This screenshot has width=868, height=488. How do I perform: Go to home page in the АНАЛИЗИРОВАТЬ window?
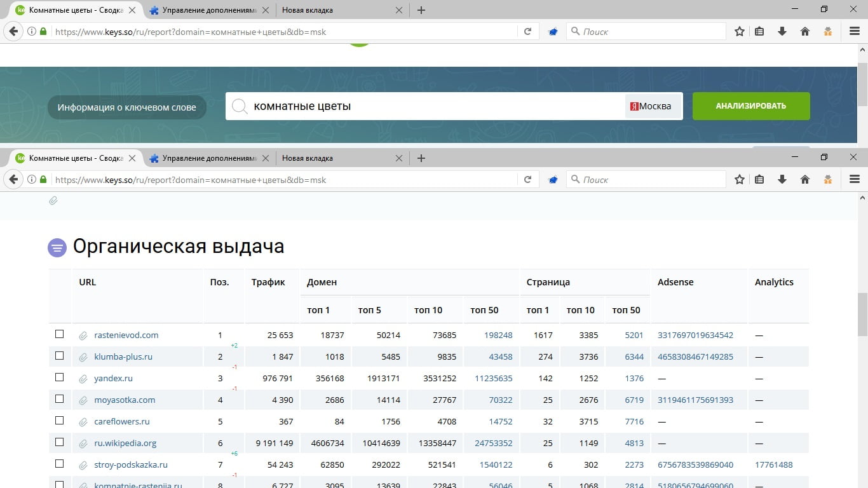pyautogui.click(x=805, y=31)
